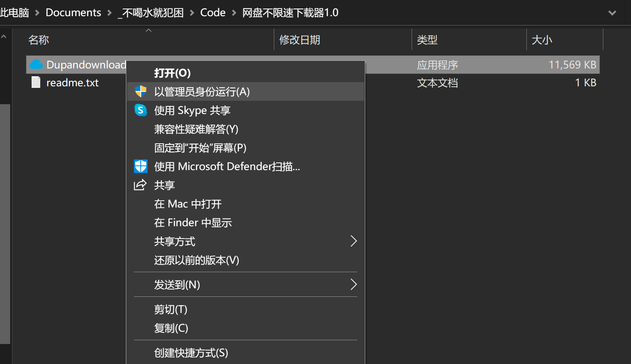Expand the 共享方式 submenu arrow
The width and height of the screenshot is (631, 364).
[x=353, y=241]
